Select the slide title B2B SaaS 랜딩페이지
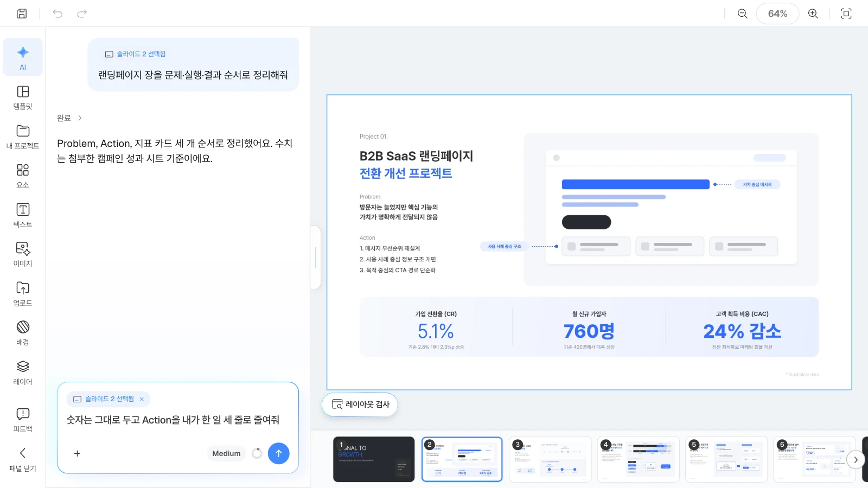This screenshot has width=868, height=488. pyautogui.click(x=417, y=156)
